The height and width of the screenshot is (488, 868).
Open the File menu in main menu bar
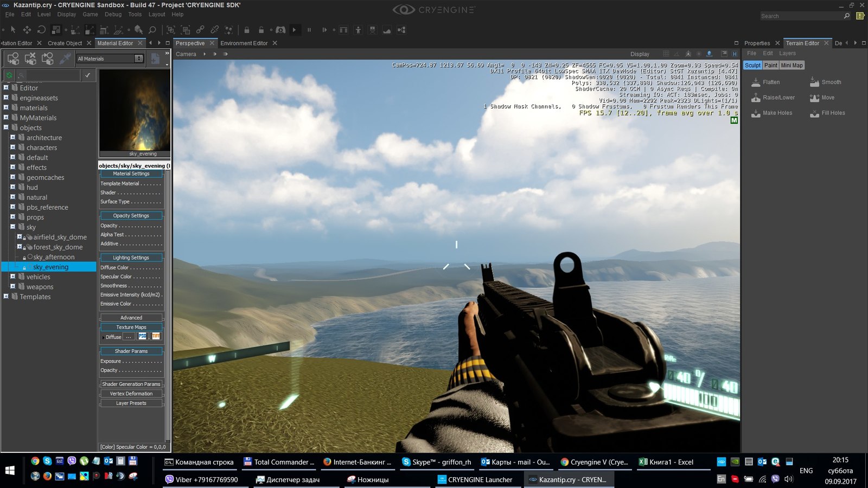[10, 15]
